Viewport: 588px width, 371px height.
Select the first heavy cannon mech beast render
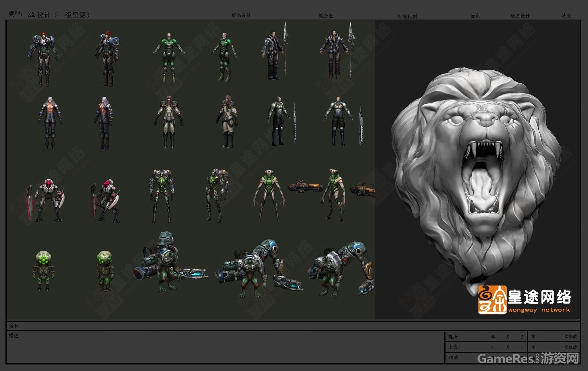coord(170,262)
